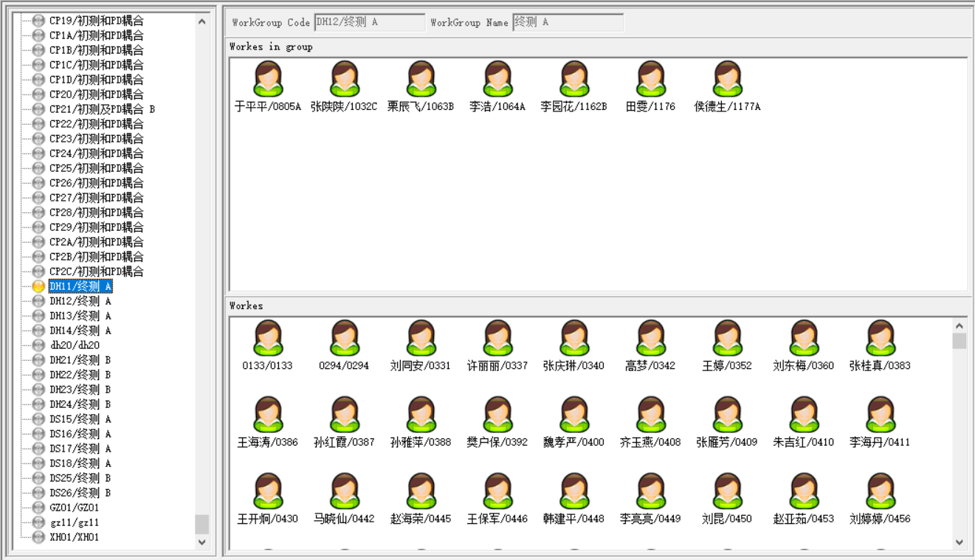Click the highlighted DH11/终测 A node

(80, 286)
